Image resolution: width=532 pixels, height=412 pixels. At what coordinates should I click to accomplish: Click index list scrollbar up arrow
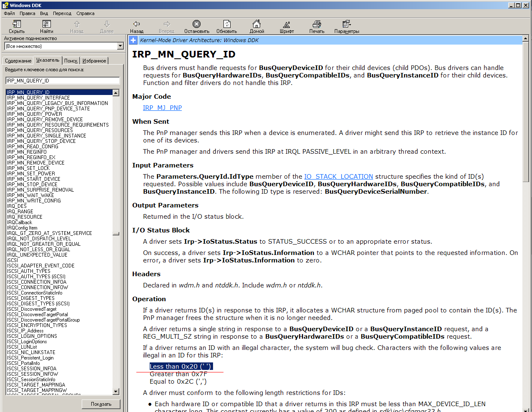[116, 93]
